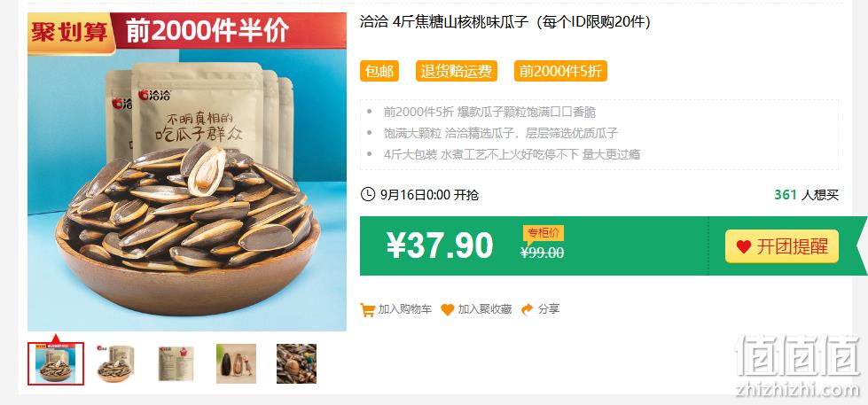The height and width of the screenshot is (405, 868).
Task: Click 加入购物车 link
Action: (x=404, y=309)
